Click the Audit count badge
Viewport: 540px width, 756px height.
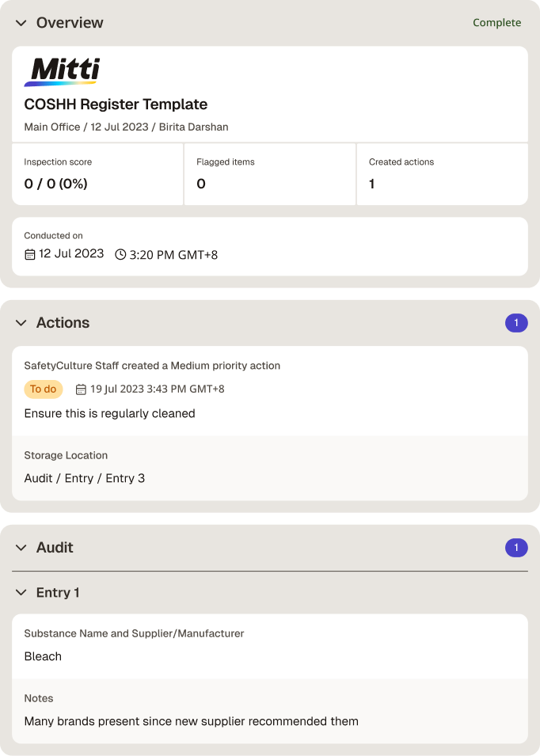coord(516,547)
